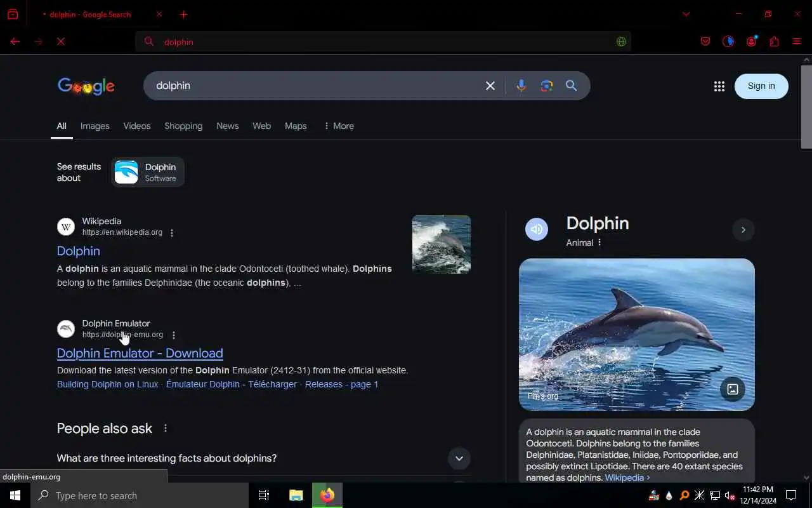Open the volume icon in system tray
Image resolution: width=812 pixels, height=508 pixels.
730,496
